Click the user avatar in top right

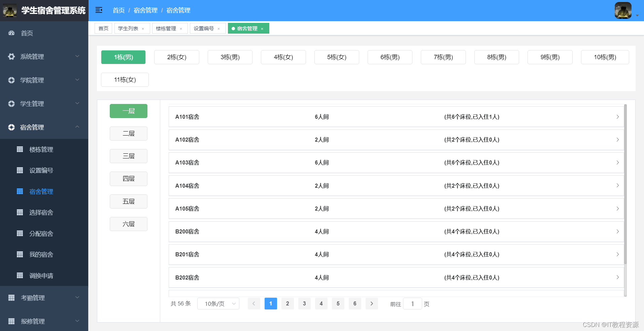click(x=623, y=10)
